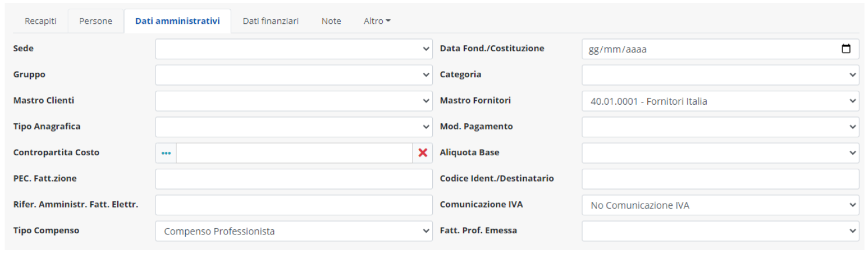Change the Comunicazione IVA selection
The height and width of the screenshot is (256, 868).
[x=720, y=205]
